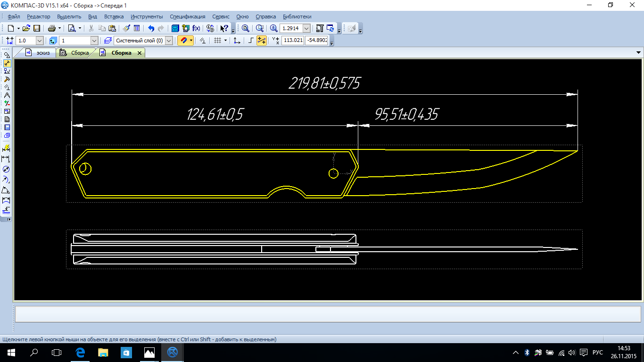The image size is (644, 362).
Task: Close the active Сборка tab
Action: coord(140,53)
